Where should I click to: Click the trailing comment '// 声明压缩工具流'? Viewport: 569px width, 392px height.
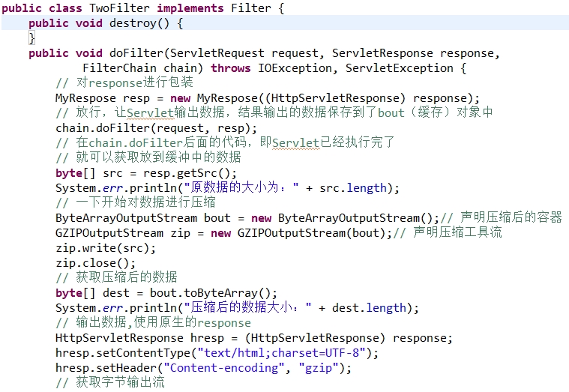click(x=448, y=232)
